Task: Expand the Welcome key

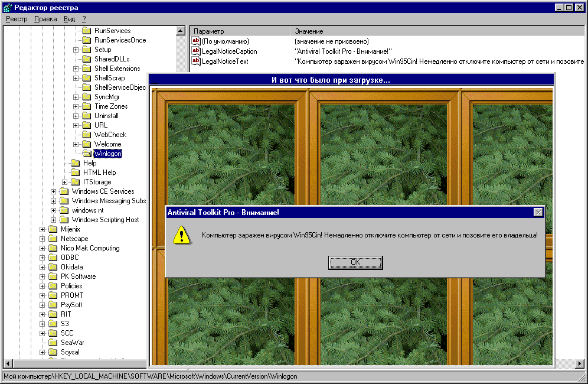Action: click(76, 144)
